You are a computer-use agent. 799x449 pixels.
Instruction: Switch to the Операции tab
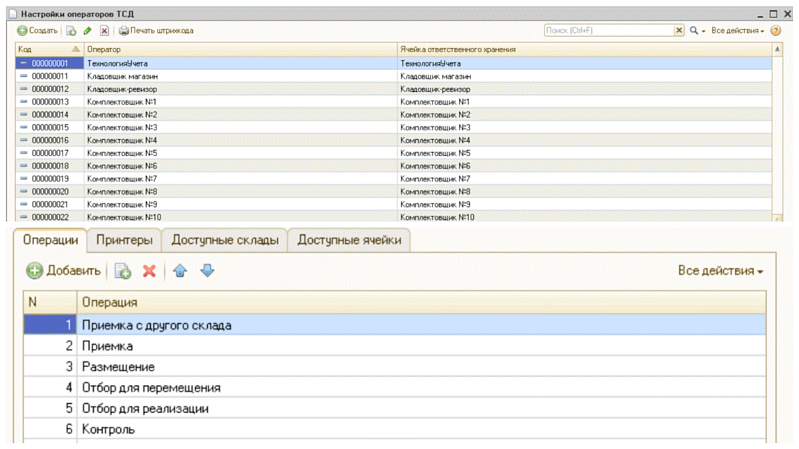click(50, 240)
